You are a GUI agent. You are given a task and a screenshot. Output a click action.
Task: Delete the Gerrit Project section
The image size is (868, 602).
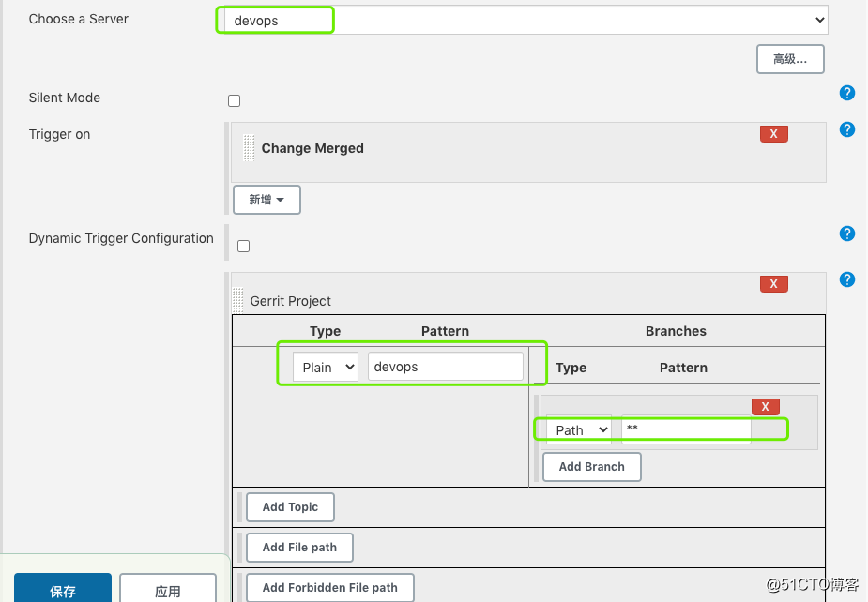pos(773,284)
